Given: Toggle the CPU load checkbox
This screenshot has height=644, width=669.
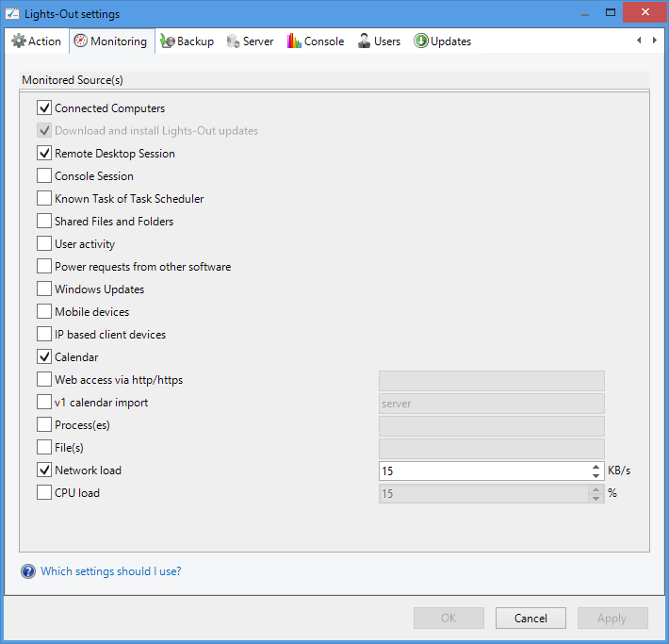Looking at the screenshot, I should pyautogui.click(x=44, y=493).
